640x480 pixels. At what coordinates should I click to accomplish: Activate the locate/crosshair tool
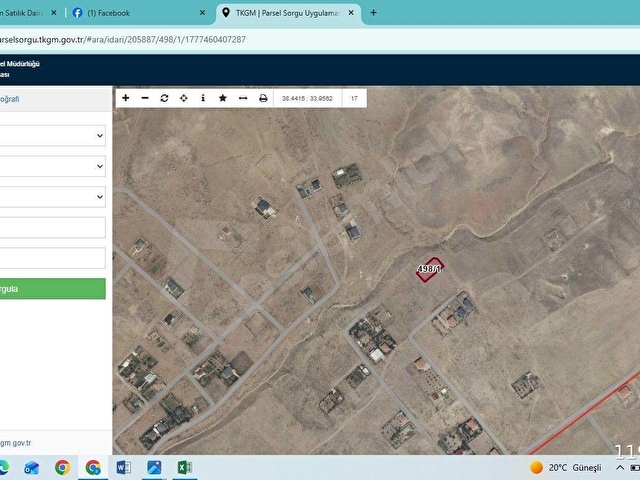(x=184, y=98)
